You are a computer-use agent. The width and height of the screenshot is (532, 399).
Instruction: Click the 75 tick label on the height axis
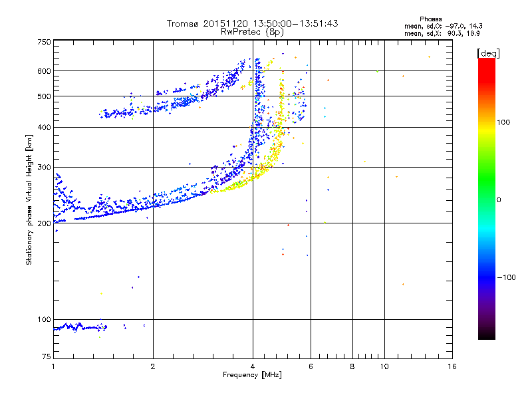[x=47, y=356]
